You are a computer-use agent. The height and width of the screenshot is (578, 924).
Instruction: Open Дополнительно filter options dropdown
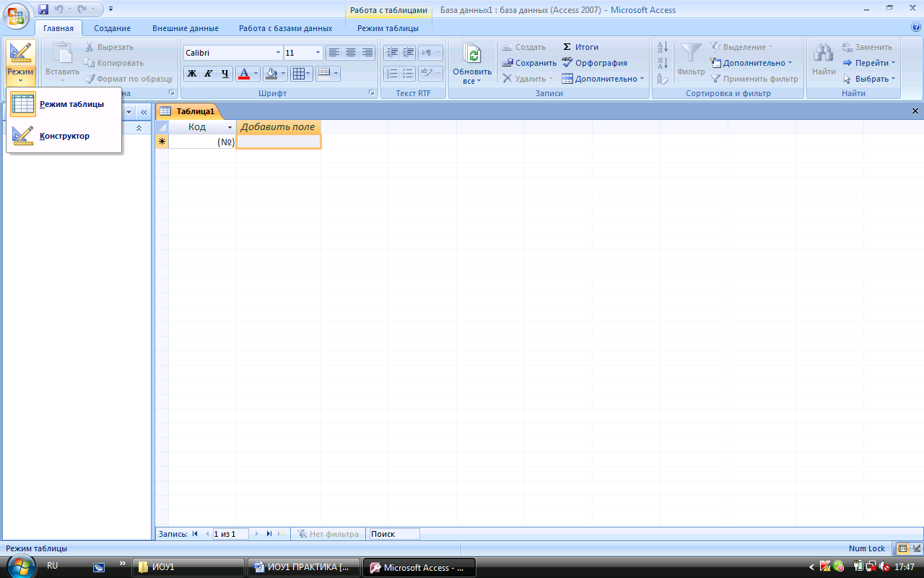tap(751, 63)
